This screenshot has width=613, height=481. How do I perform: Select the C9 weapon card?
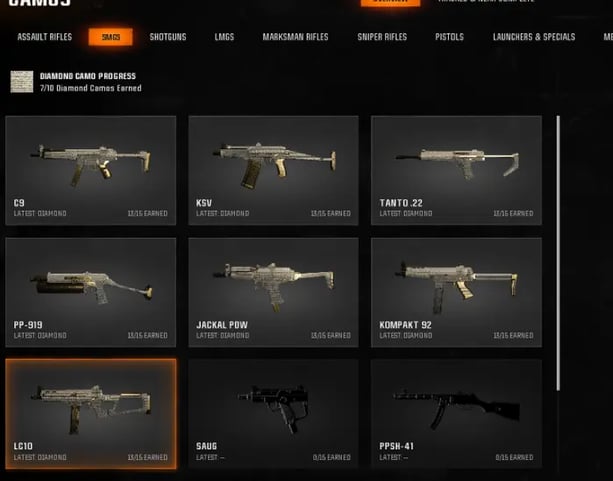[x=91, y=171]
